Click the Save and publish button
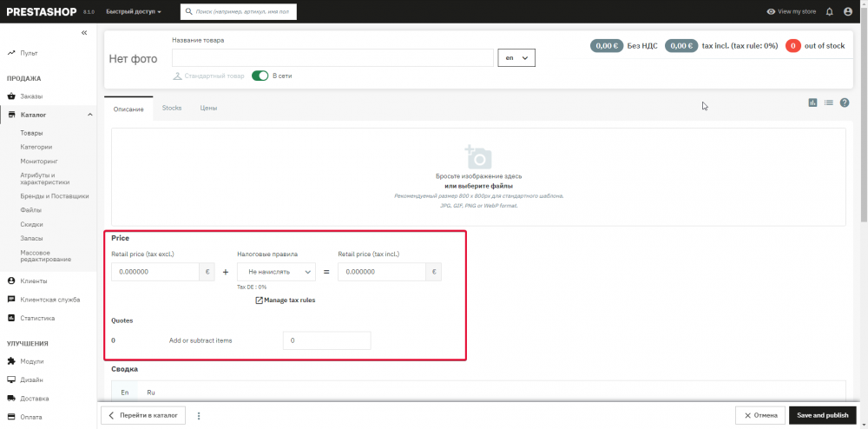The width and height of the screenshot is (868, 429). coord(823,415)
